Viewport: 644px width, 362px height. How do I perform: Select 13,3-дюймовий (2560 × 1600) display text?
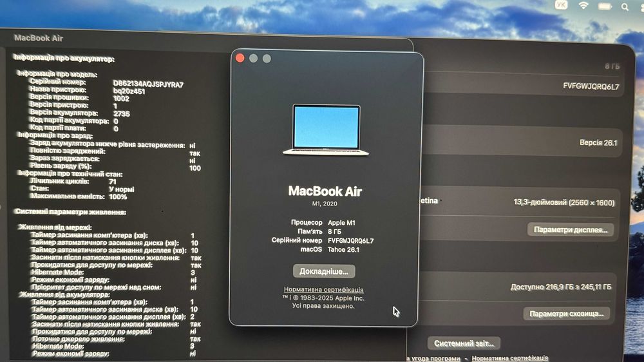click(564, 202)
